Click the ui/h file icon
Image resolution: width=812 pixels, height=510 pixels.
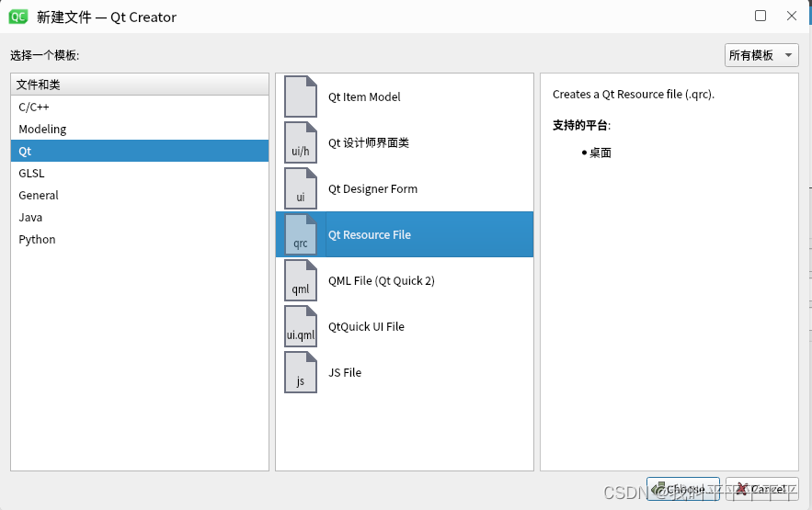click(301, 142)
